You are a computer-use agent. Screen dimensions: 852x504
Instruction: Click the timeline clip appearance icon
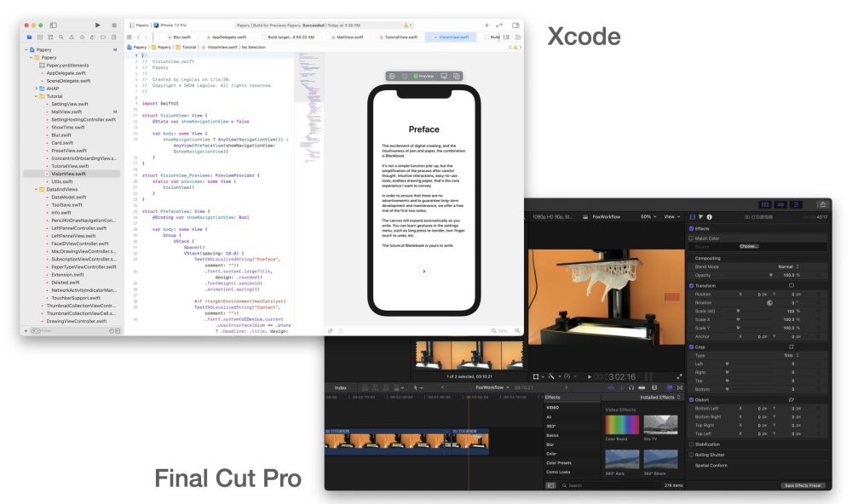click(654, 387)
